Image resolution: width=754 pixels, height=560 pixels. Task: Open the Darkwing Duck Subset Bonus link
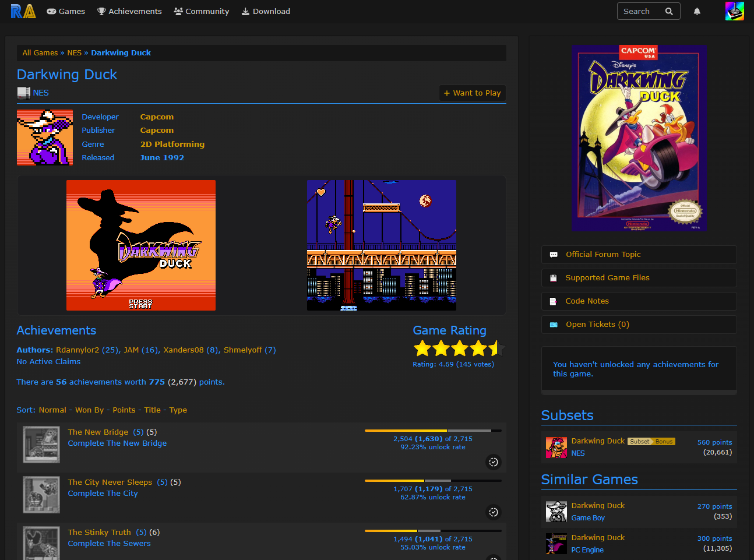[x=623, y=441]
